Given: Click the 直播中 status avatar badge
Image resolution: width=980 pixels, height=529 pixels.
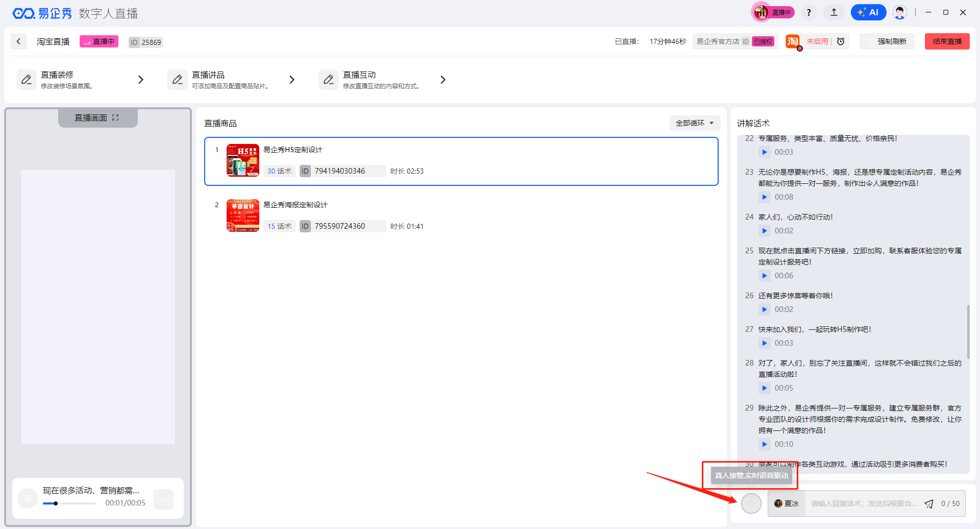Looking at the screenshot, I should click(773, 12).
